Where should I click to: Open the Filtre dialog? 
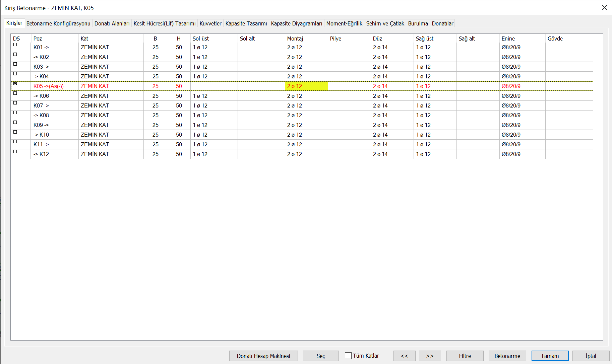[465, 356]
